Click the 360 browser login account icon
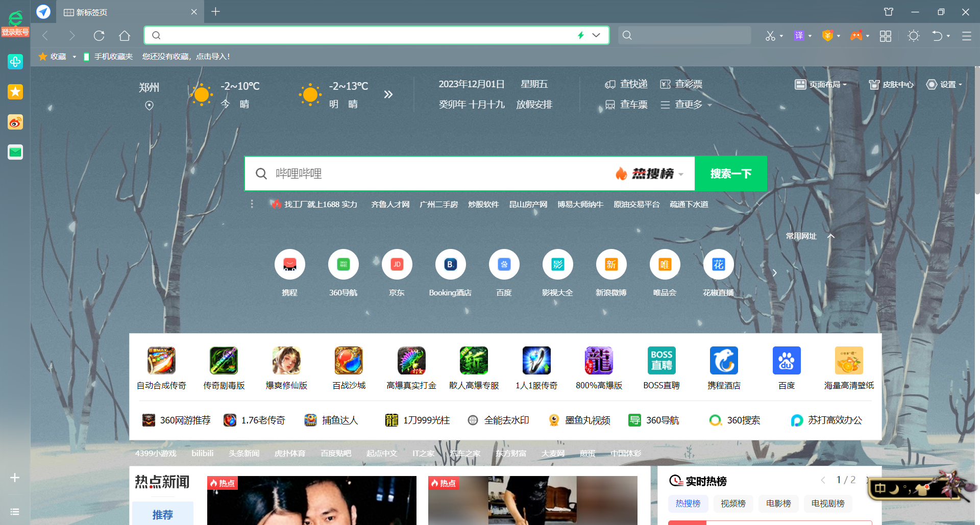 15,23
